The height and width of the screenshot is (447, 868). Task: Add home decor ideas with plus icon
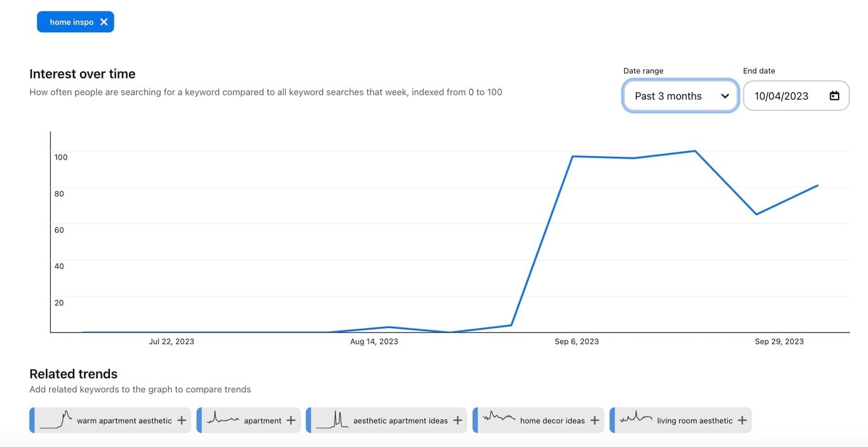(x=594, y=420)
